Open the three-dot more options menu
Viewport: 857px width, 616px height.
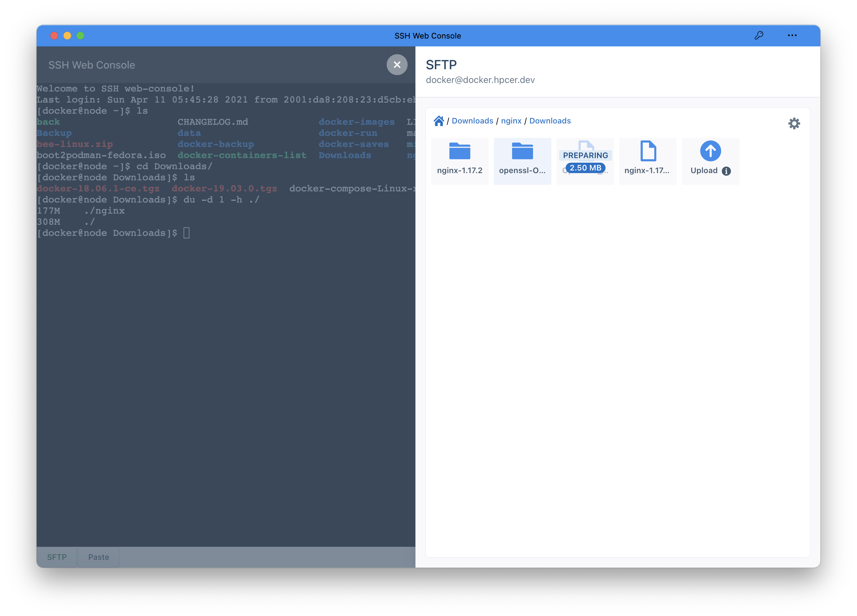792,36
